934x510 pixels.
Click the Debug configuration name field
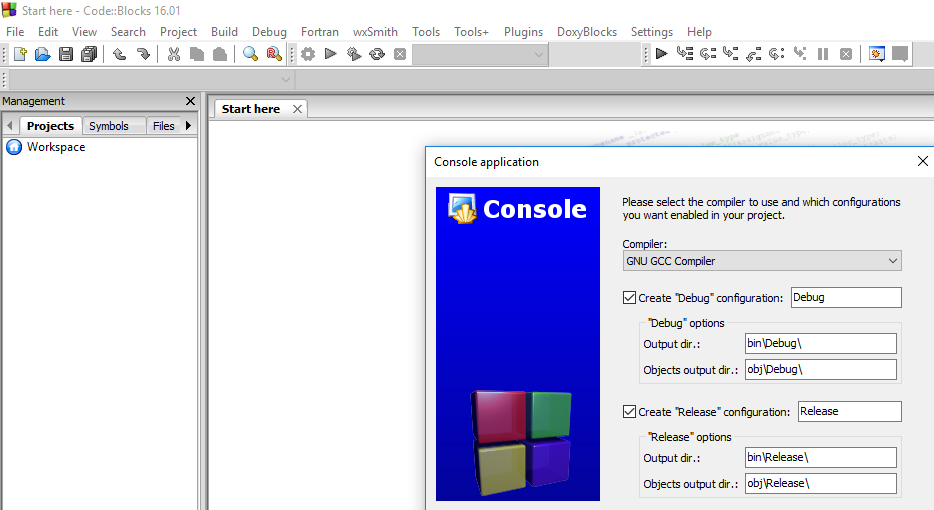pyautogui.click(x=846, y=297)
